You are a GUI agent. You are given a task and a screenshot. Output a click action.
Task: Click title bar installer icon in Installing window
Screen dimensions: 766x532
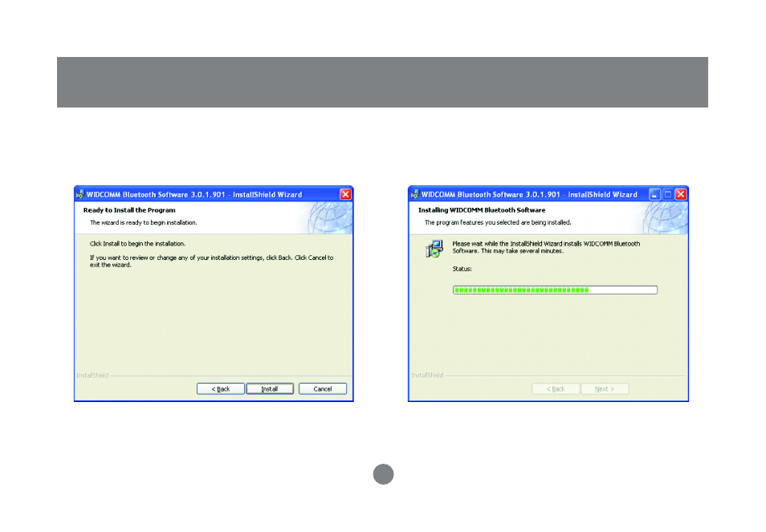click(x=415, y=194)
